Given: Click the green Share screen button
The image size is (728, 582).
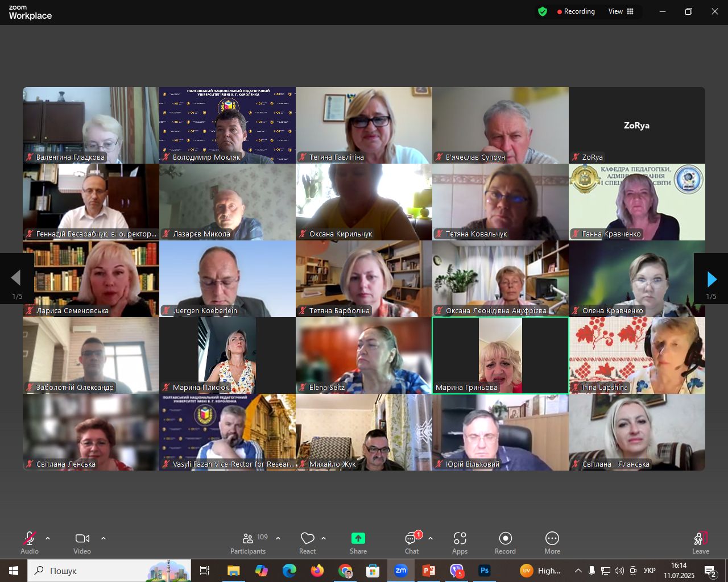Looking at the screenshot, I should (x=358, y=543).
